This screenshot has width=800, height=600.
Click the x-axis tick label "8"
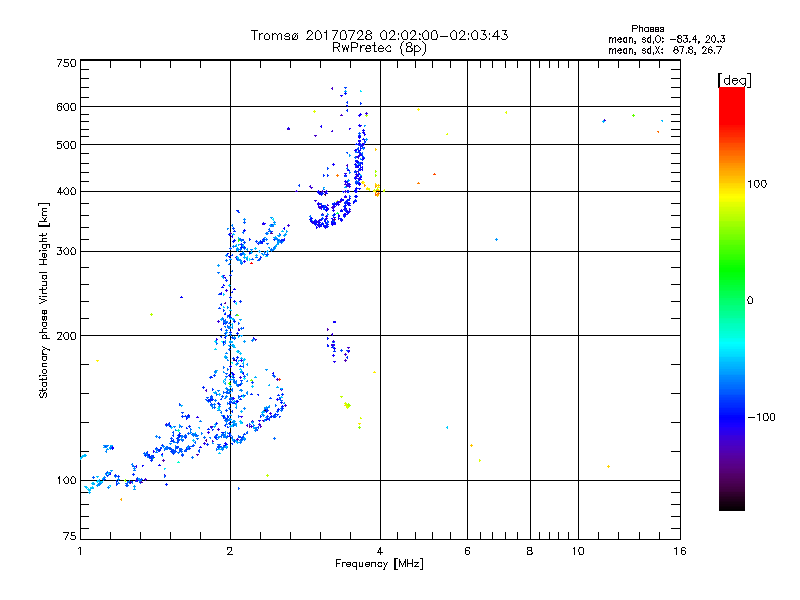tap(530, 551)
